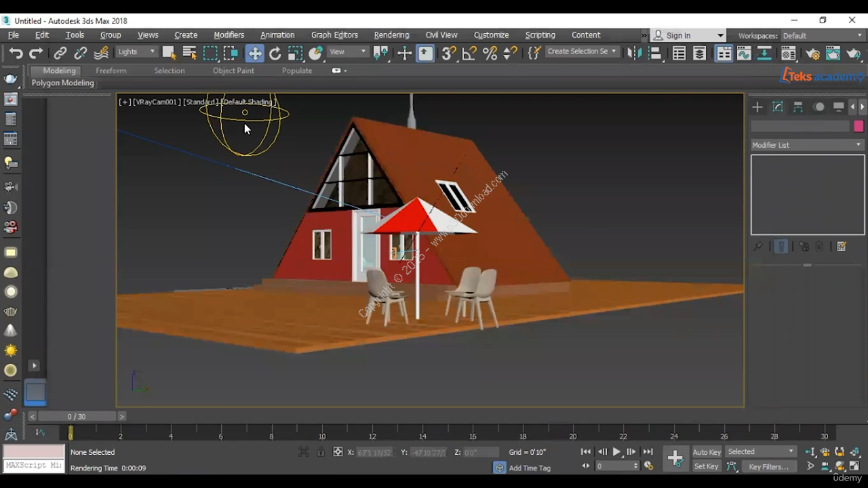Click the Select and Link chain icon
This screenshot has height=488, width=868.
coord(60,53)
